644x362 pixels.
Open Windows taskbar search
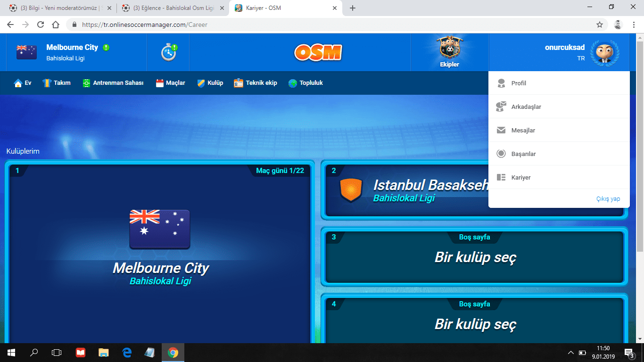(x=34, y=353)
